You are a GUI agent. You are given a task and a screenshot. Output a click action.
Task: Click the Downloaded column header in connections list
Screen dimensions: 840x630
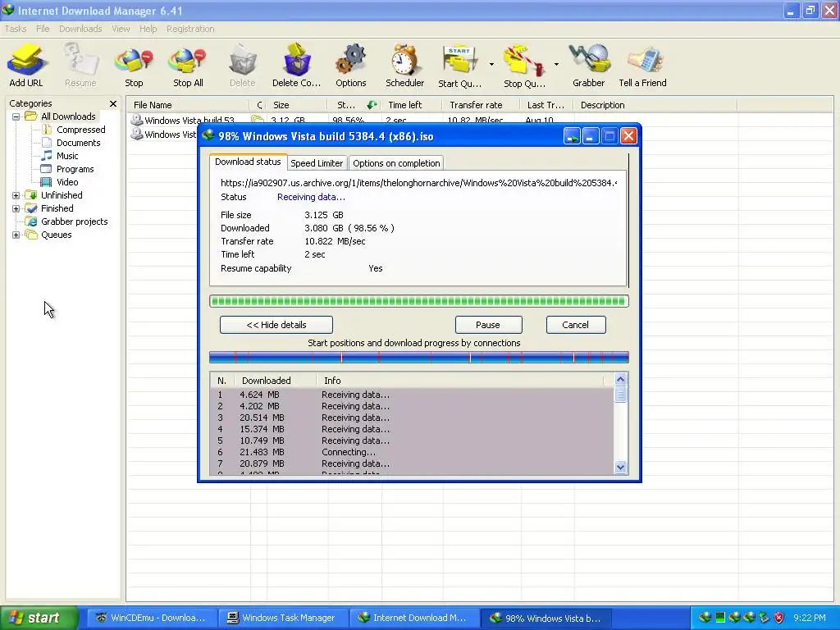274,381
